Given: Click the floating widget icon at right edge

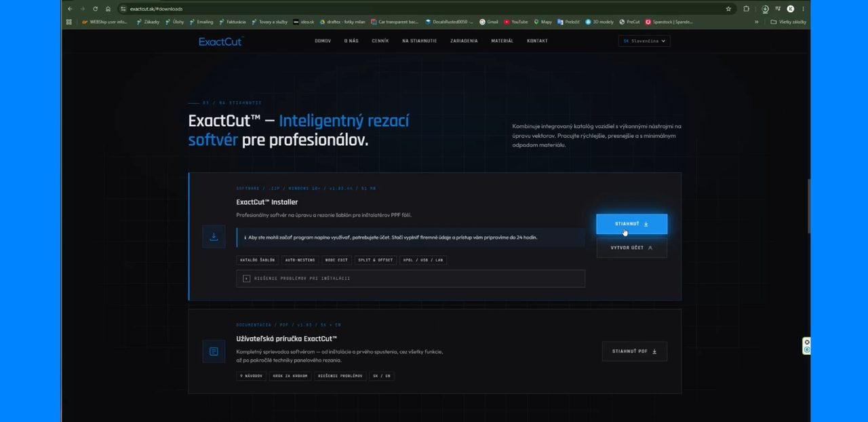Looking at the screenshot, I should pos(806,345).
